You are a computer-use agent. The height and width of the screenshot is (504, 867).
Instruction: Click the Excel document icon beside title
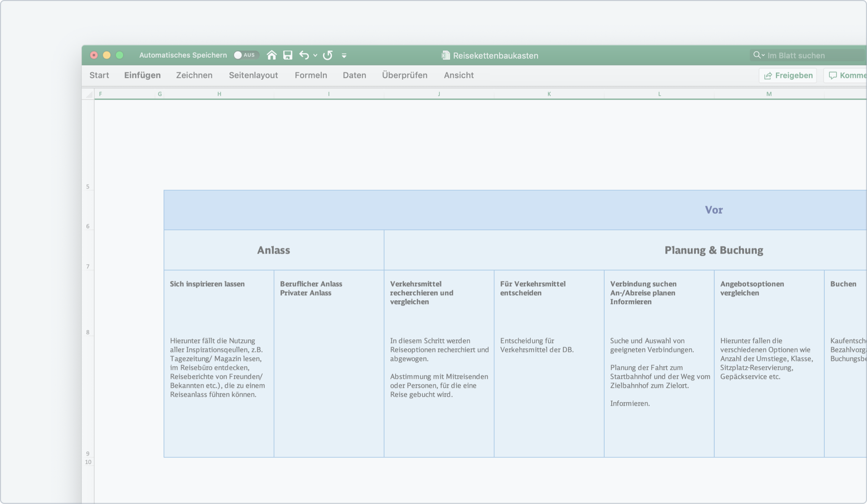click(x=446, y=55)
